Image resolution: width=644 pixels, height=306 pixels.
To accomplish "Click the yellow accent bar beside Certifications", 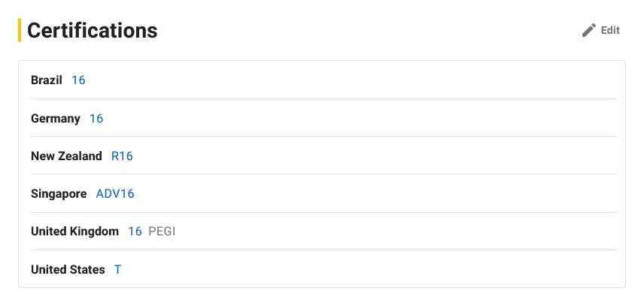I will 20,31.
